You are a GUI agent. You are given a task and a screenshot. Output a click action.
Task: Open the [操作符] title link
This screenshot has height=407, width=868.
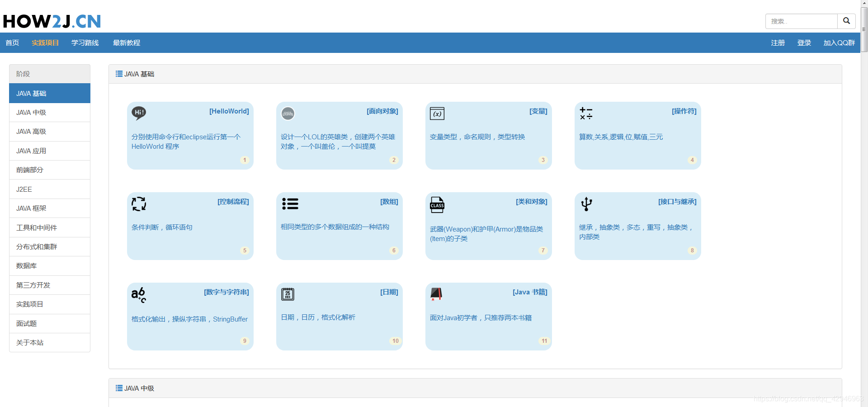click(684, 111)
